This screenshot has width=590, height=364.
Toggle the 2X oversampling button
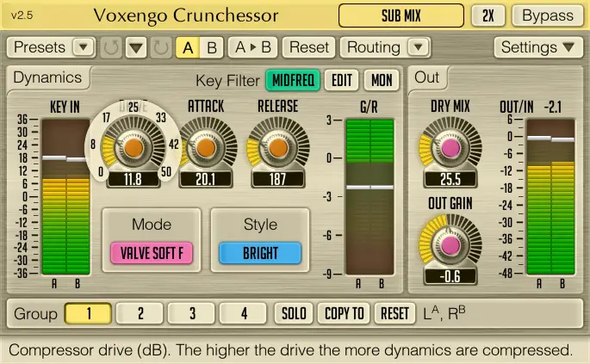coord(488,15)
